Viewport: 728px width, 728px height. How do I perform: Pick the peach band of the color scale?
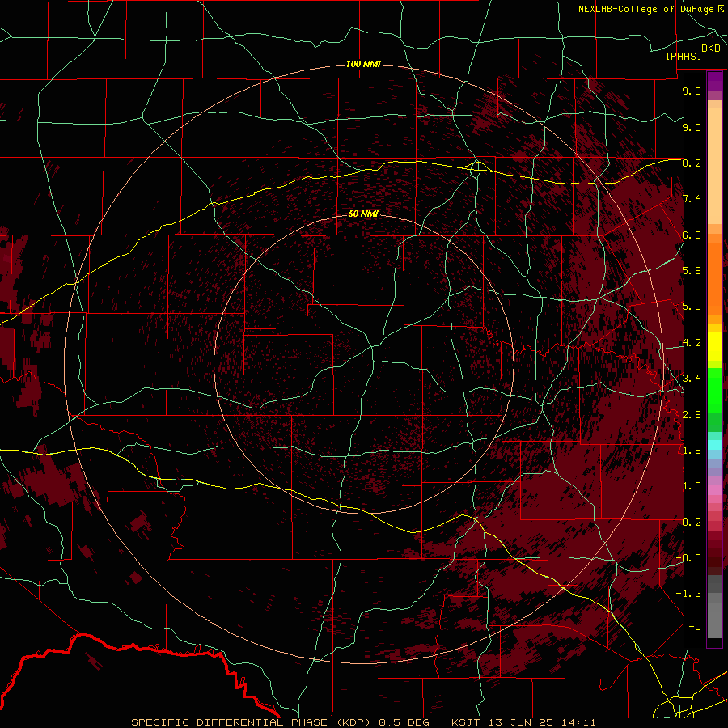tap(714, 166)
